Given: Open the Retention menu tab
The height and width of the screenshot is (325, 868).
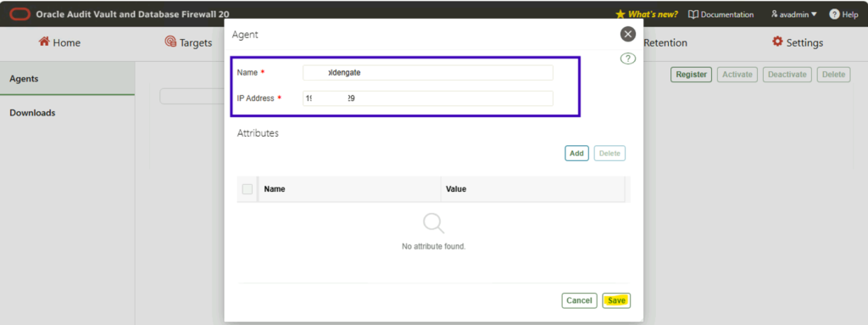Looking at the screenshot, I should (x=665, y=42).
